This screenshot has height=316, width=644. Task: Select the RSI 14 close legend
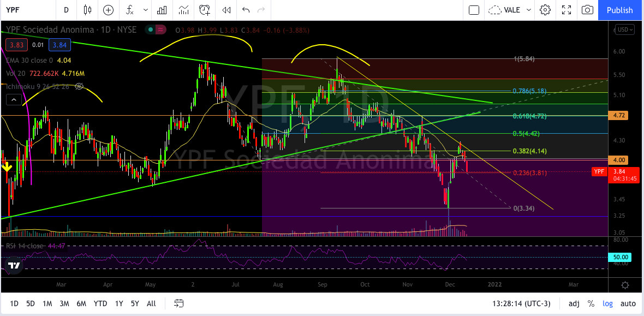coord(24,246)
